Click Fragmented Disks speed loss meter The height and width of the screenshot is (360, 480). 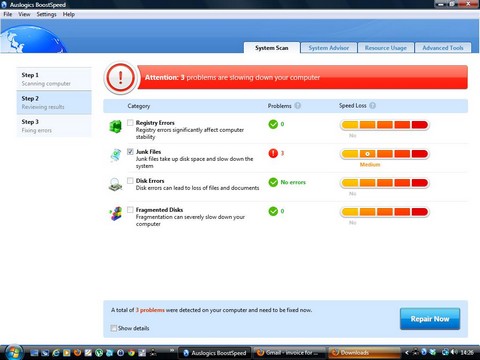[x=384, y=212]
